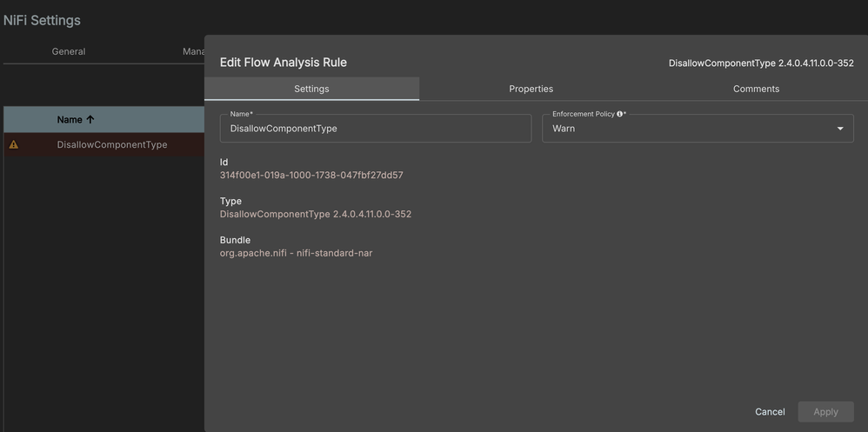Click the NiFi Settings page heading
The image size is (868, 432).
43,20
